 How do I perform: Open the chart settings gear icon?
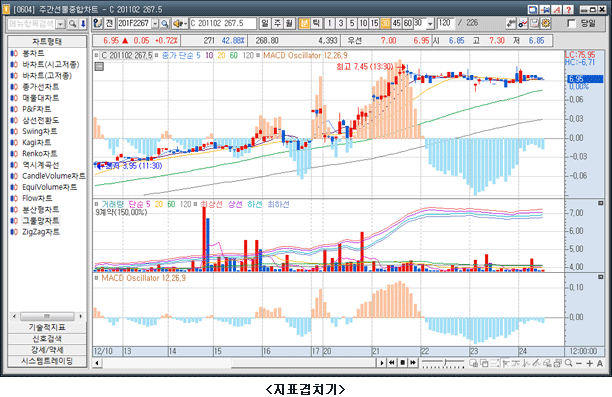click(546, 23)
